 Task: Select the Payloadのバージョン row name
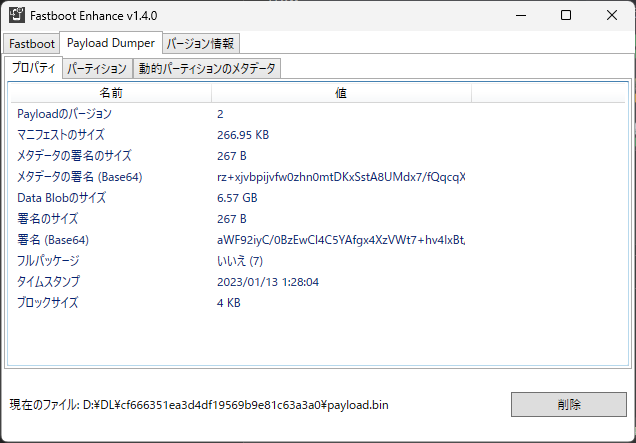(64, 114)
